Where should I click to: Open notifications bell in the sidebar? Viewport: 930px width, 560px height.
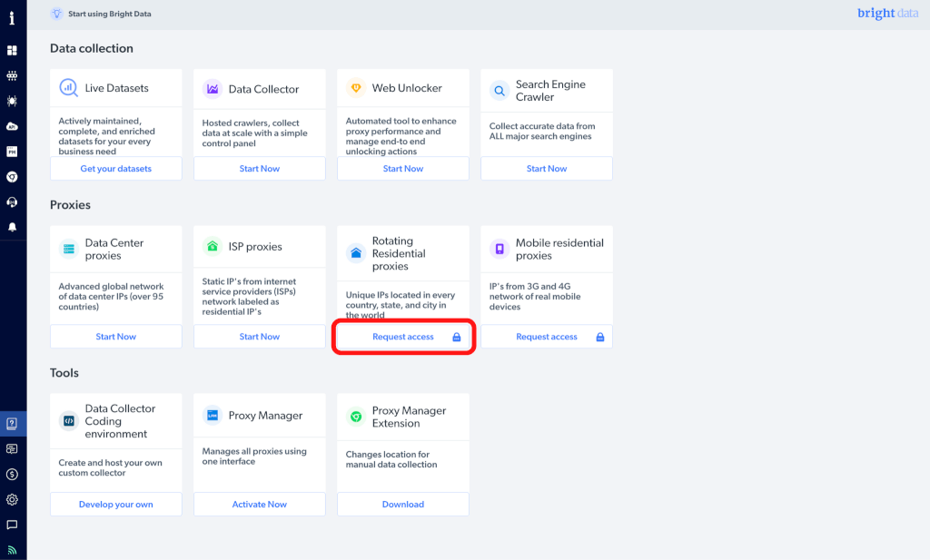click(13, 227)
